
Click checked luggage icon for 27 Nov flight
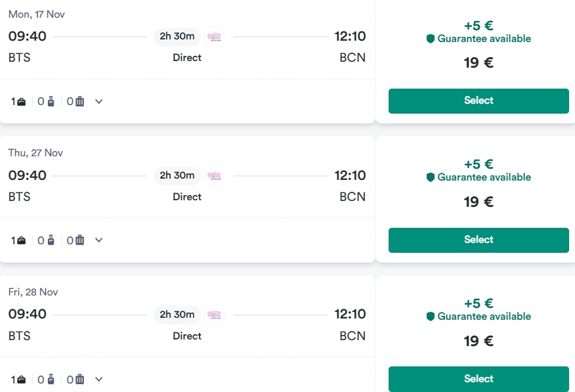point(79,240)
